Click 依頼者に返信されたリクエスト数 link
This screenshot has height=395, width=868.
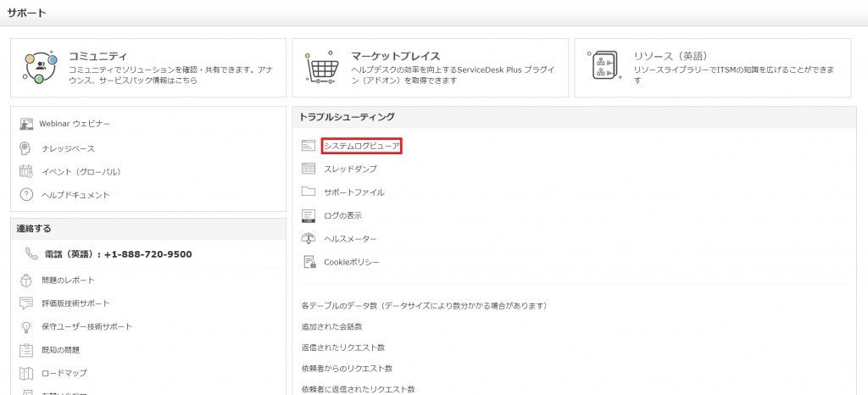[x=359, y=389]
